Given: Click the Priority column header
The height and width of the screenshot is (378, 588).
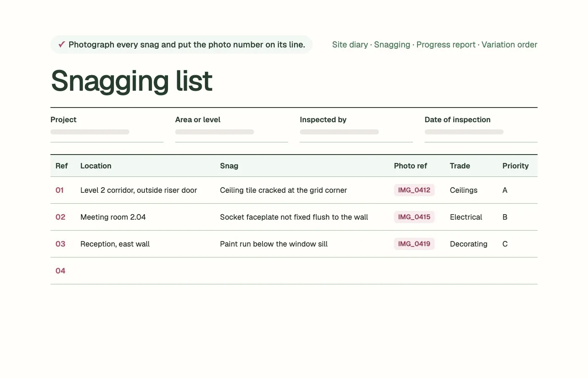Looking at the screenshot, I should click(x=515, y=166).
